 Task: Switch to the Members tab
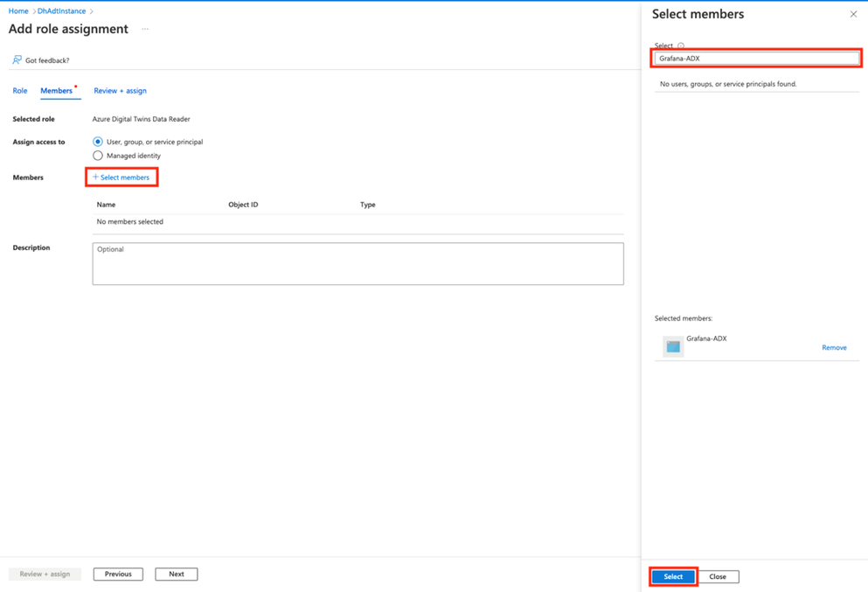pyautogui.click(x=57, y=91)
